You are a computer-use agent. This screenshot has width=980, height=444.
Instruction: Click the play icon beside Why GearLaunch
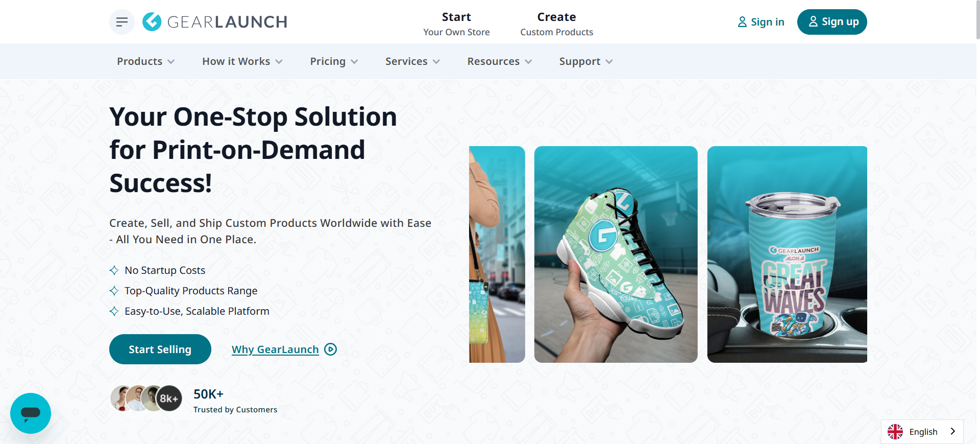tap(331, 349)
